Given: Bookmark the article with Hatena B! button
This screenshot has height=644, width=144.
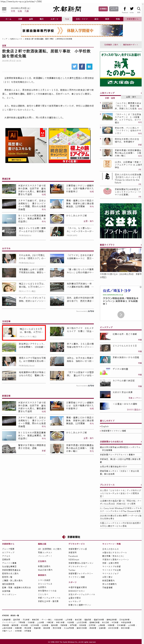Looking at the screenshot, I should (89, 66).
